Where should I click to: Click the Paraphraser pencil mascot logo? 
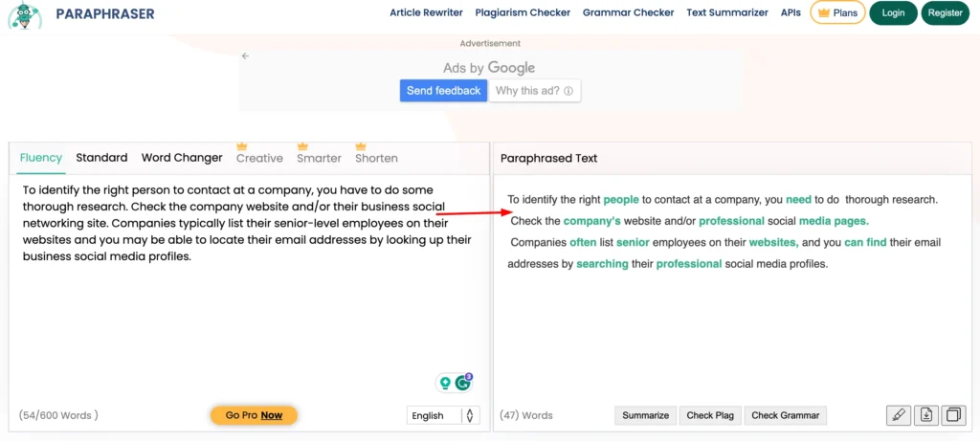click(x=23, y=15)
